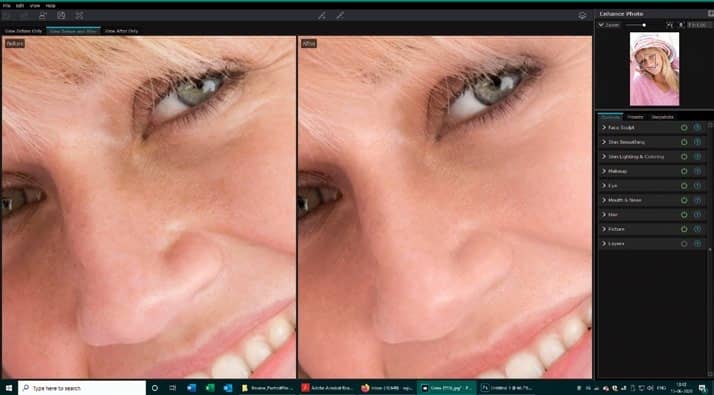This screenshot has width=714, height=395.
Task: Click the Picture section info icon
Action: [697, 229]
